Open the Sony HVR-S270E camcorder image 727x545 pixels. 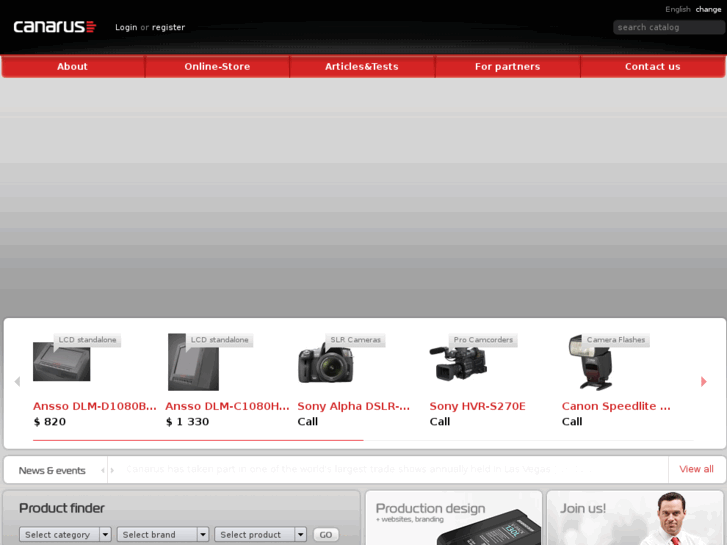(458, 363)
